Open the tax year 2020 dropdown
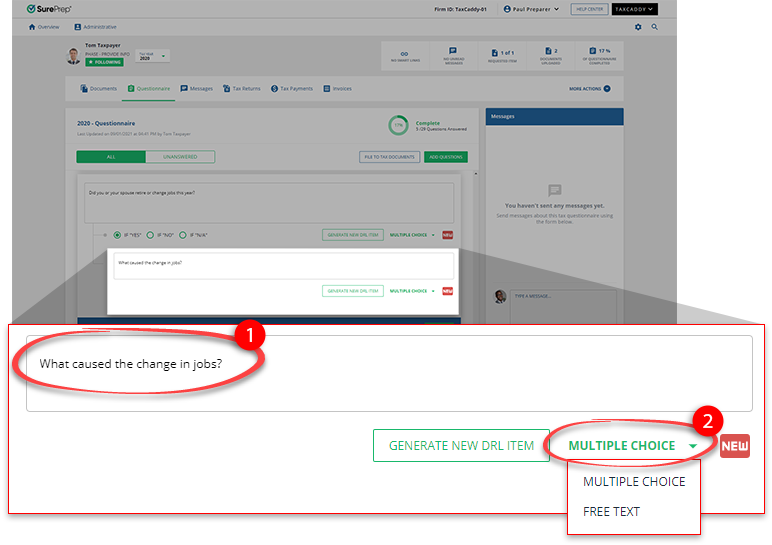Viewport: 772px width, 545px height. [x=153, y=56]
